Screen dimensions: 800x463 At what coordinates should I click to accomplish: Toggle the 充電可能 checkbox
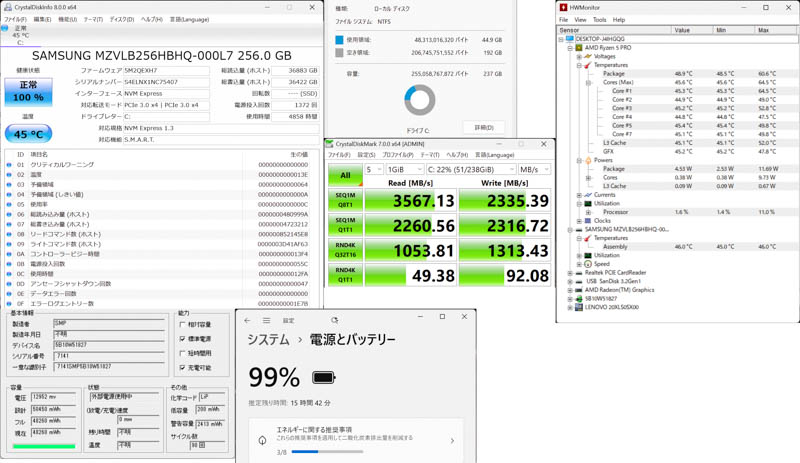tap(183, 367)
